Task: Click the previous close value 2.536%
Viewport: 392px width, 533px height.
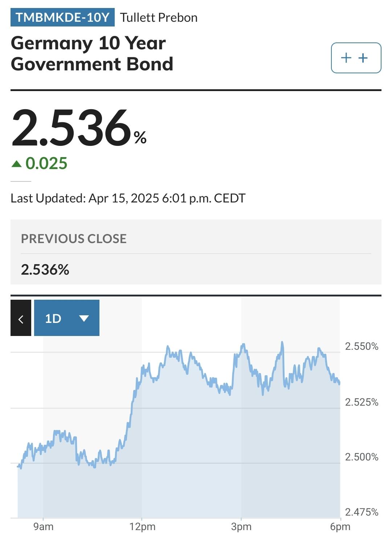Action: pos(45,270)
